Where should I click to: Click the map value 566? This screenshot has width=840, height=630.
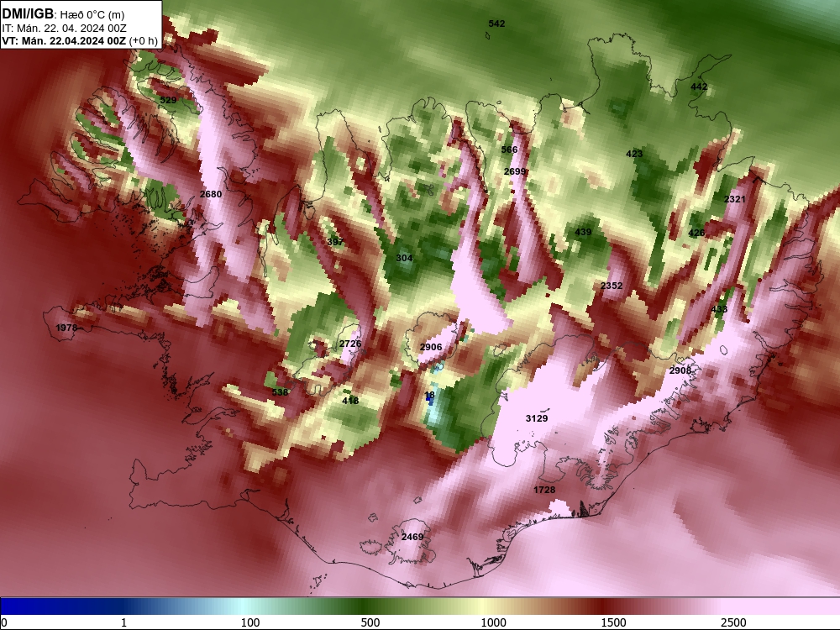[x=510, y=150]
